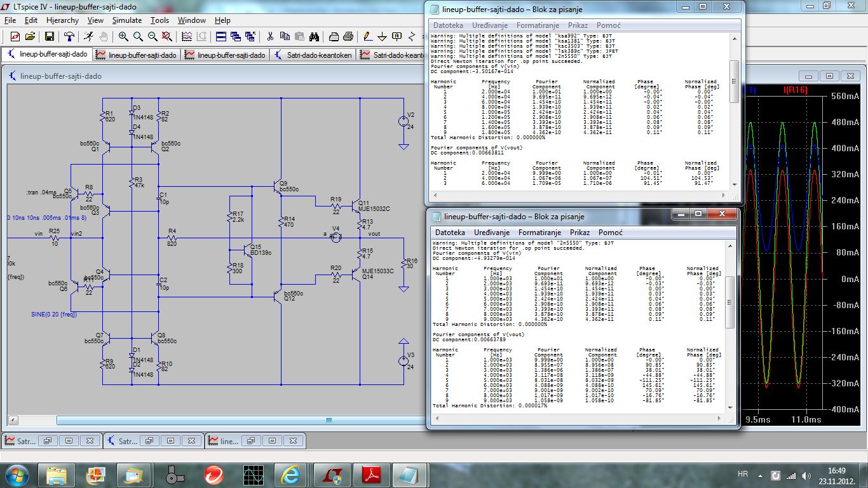Open Uređivanje menu in upper Notepad window
This screenshot has height=488, width=868.
click(x=490, y=25)
